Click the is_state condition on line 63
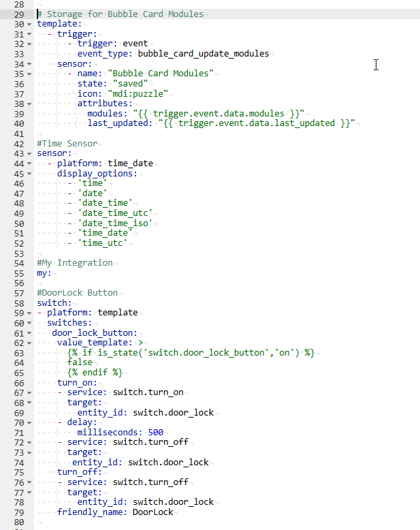This screenshot has height=530, width=420. [x=191, y=353]
